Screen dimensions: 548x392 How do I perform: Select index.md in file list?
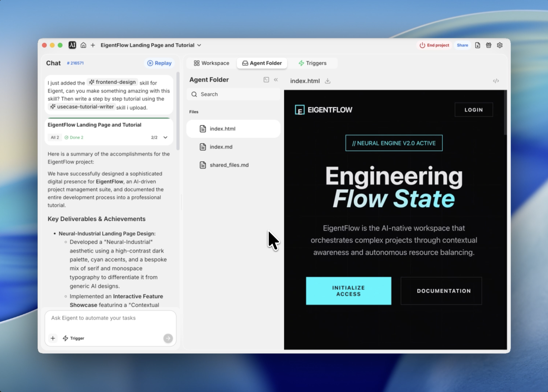[x=233, y=147]
